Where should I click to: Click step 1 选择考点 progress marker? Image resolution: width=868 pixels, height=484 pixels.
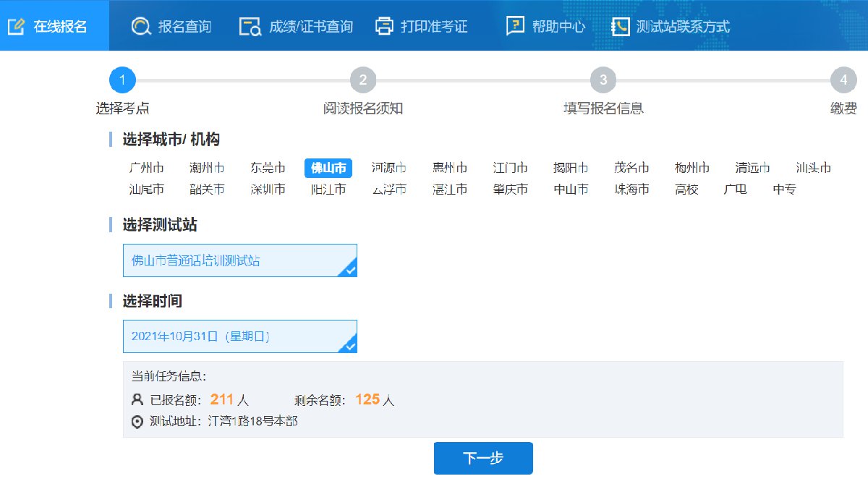click(x=122, y=80)
